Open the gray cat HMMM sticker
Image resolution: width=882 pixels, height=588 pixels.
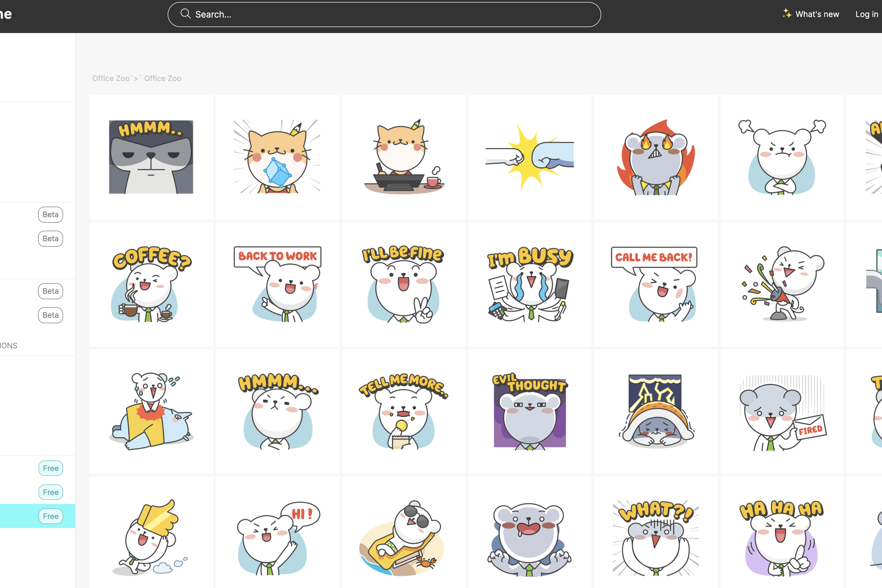click(151, 157)
